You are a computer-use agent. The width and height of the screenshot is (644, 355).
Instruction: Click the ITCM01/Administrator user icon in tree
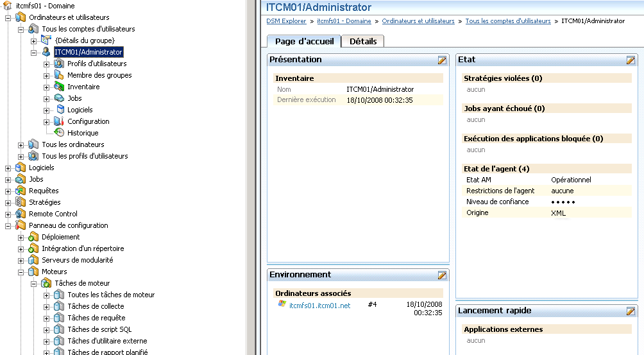(46, 52)
